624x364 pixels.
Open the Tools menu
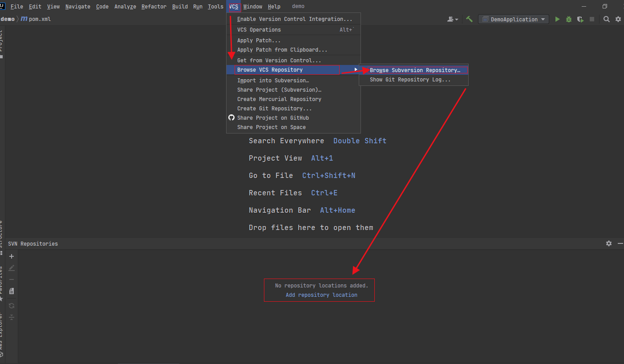(215, 6)
